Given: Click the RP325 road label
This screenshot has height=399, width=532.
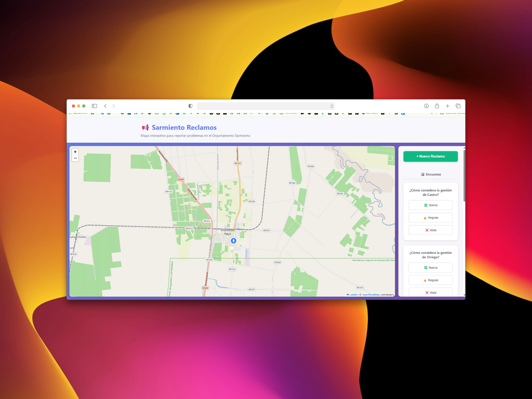Looking at the screenshot, I should pyautogui.click(x=209, y=260).
